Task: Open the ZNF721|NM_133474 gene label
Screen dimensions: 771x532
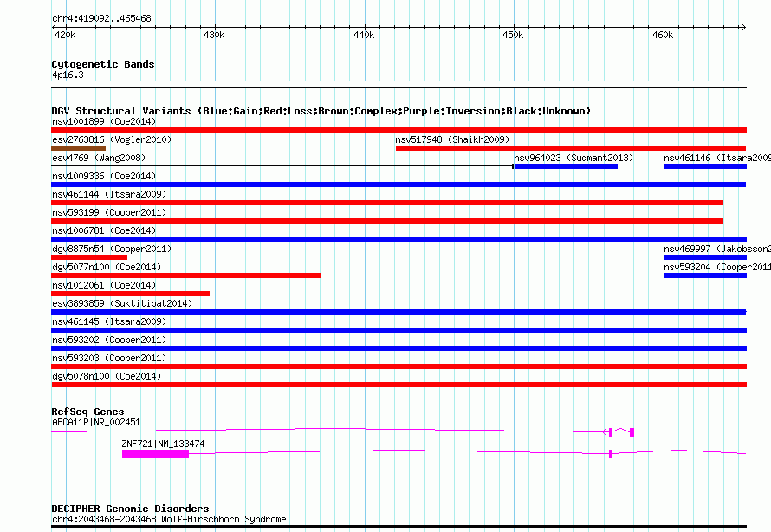Action: click(x=163, y=444)
